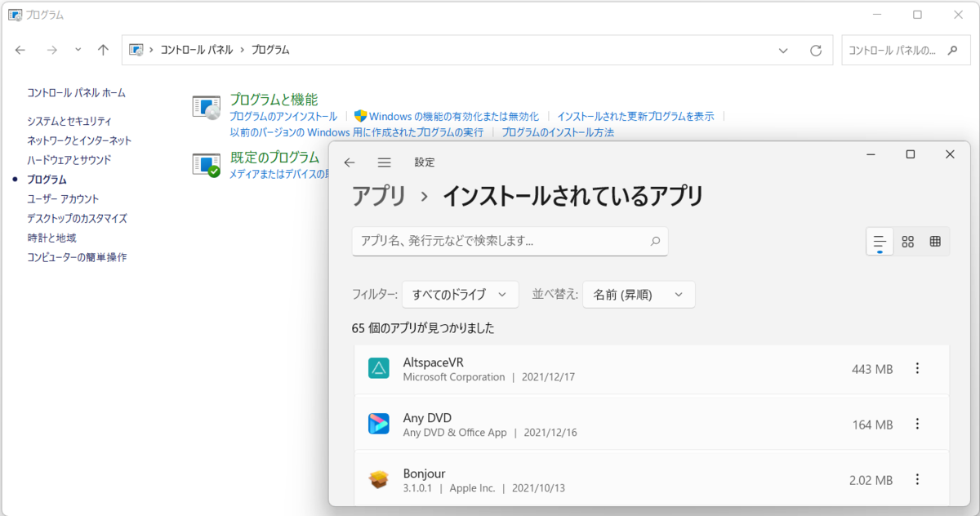980x516 pixels.
Task: Click アプリ breadcrumb in Settings
Action: [x=379, y=196]
